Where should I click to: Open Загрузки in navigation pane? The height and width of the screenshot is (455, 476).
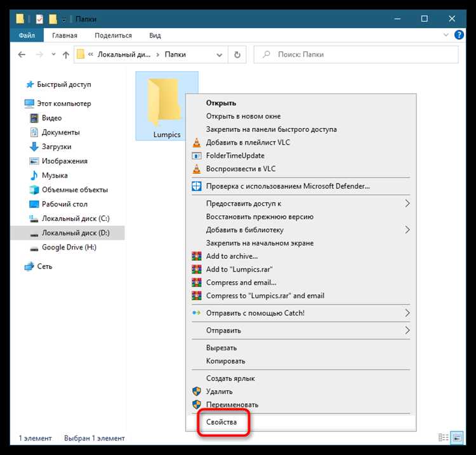56,147
